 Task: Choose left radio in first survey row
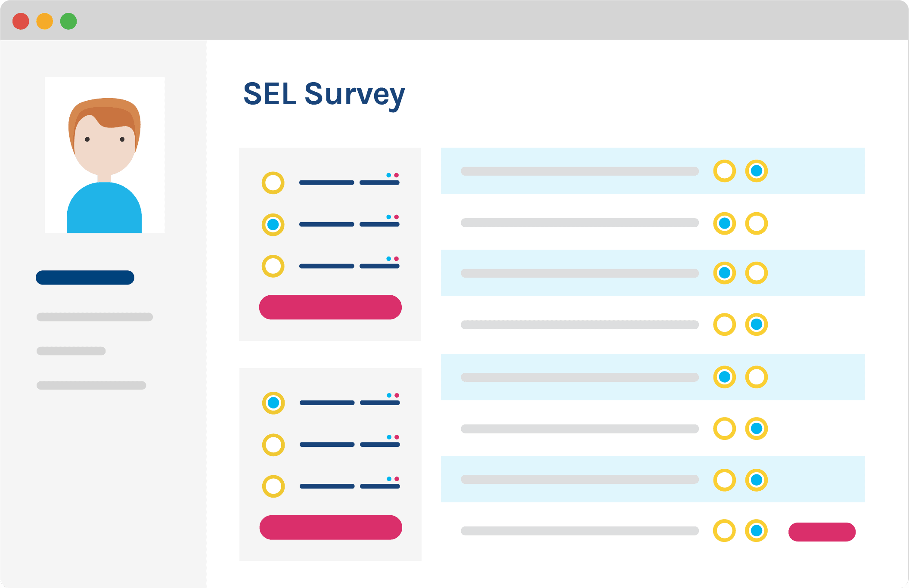point(725,171)
